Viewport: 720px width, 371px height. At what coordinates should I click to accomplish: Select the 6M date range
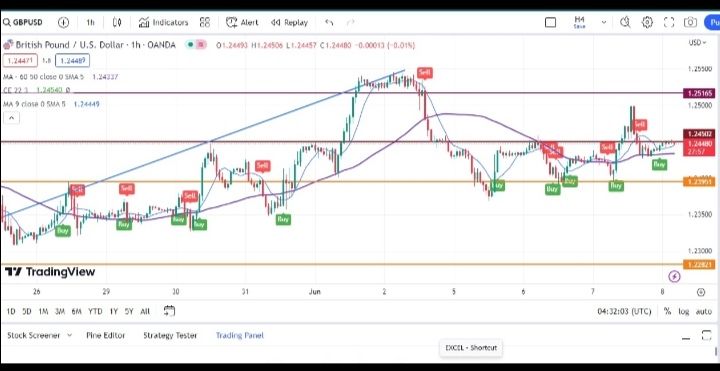[76, 311]
